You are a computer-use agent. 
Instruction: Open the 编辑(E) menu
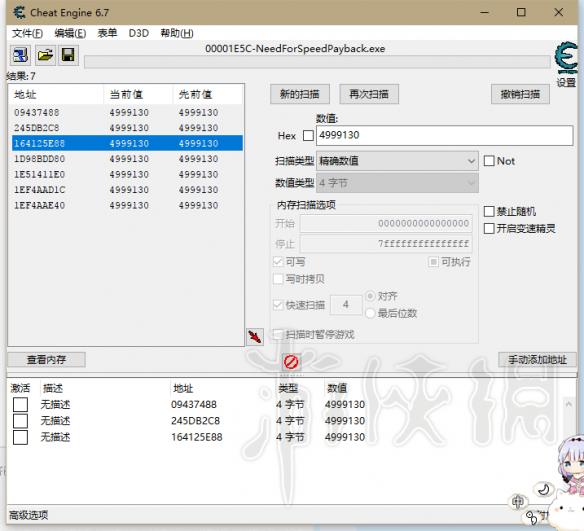70,34
